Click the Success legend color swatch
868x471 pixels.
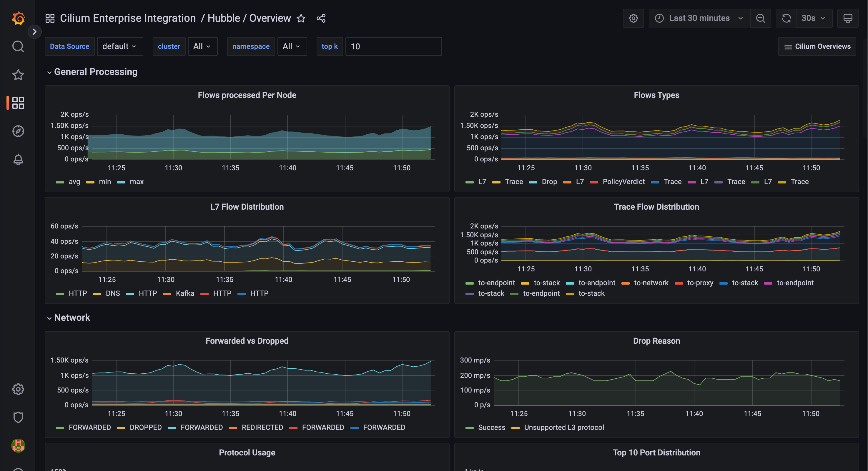(x=469, y=428)
